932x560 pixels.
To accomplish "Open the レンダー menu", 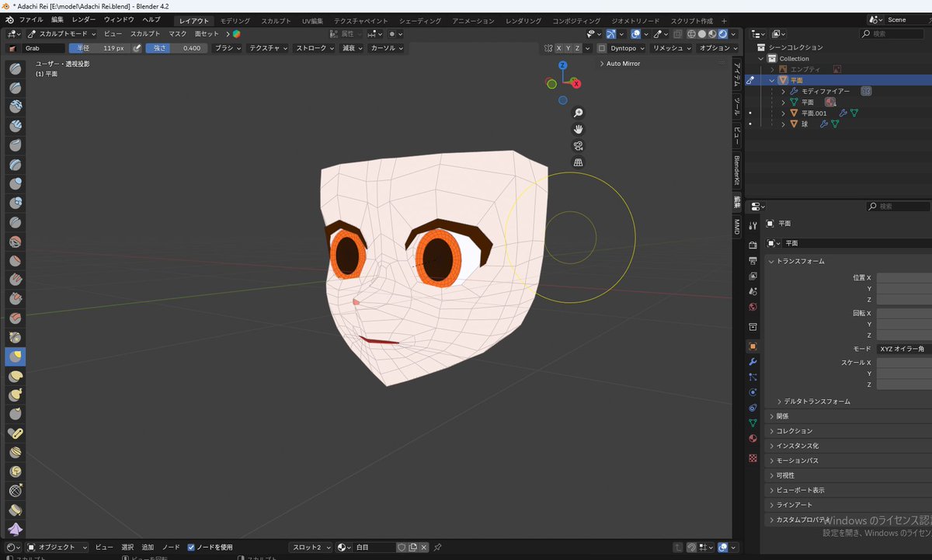I will (84, 19).
